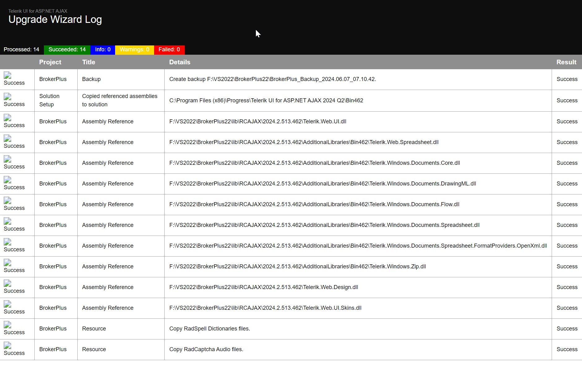
Task: Select the blue Info: 0 badge
Action: (103, 50)
